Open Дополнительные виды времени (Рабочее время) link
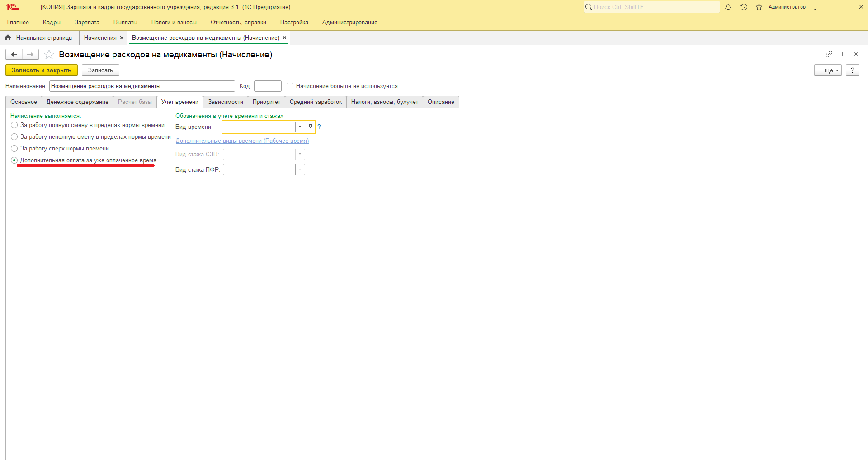The image size is (868, 460). click(242, 141)
